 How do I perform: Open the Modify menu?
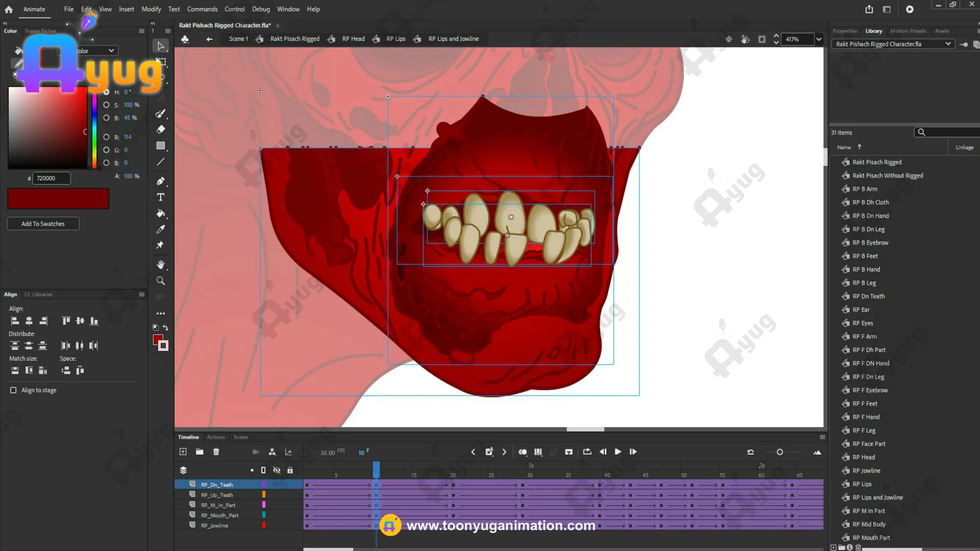point(151,9)
